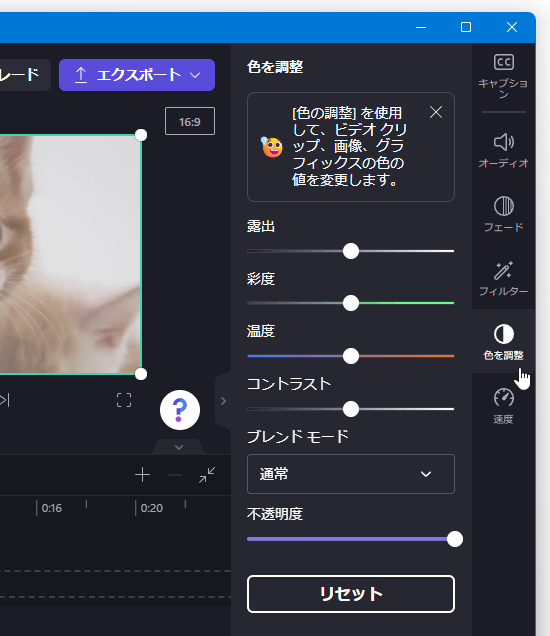Open the オーディオ audio panel
The image size is (550, 636).
(503, 151)
